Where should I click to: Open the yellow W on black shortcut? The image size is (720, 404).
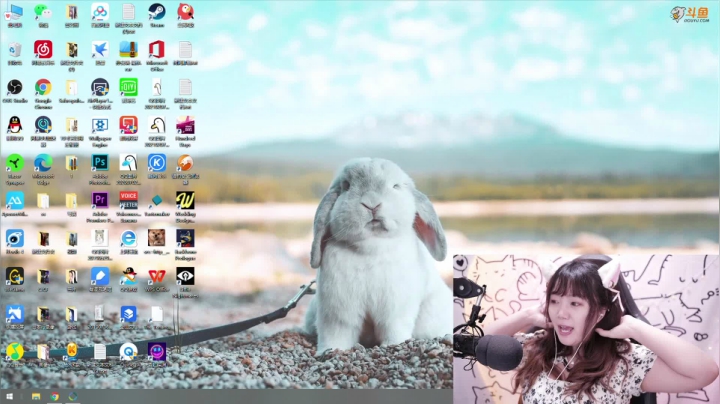click(x=186, y=201)
